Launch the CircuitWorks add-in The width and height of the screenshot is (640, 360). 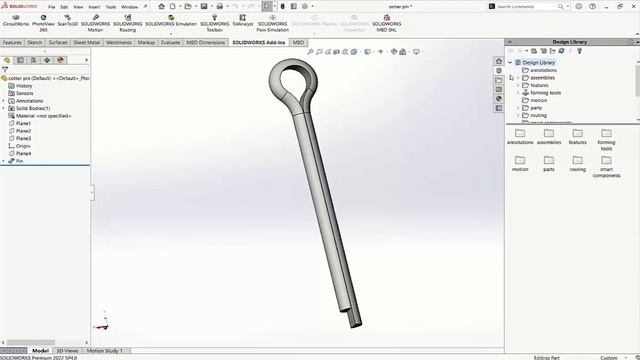[16, 20]
